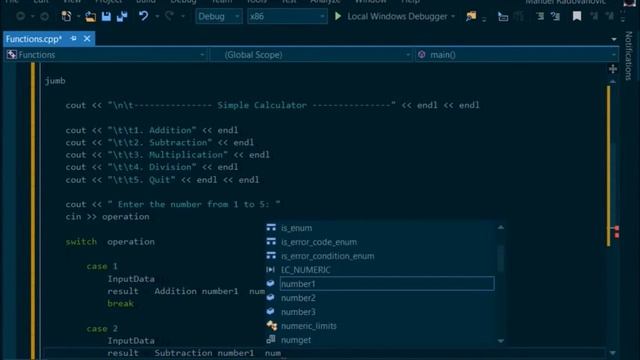The image size is (640, 360).
Task: Open the Functions project scope dropdown
Action: click(106, 55)
